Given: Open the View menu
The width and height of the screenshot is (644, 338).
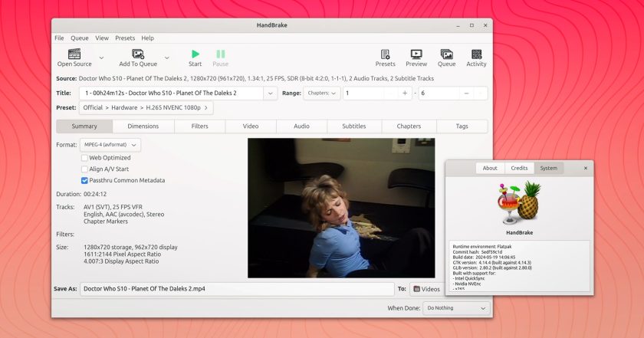Looking at the screenshot, I should point(102,38).
